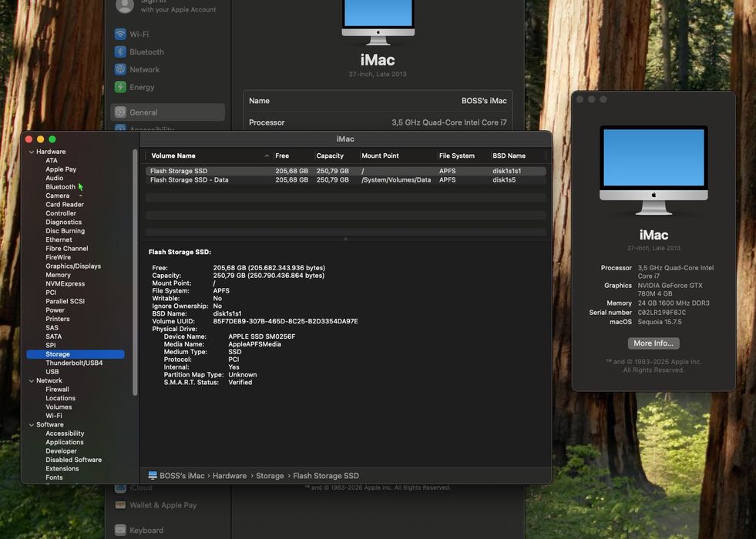Click the Name row showing BOSS's iMac

(378, 101)
